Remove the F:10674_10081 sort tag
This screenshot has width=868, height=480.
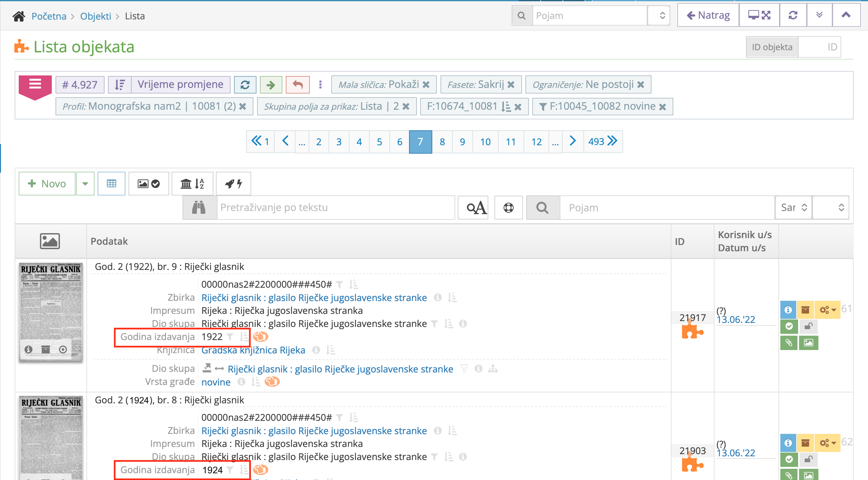518,107
